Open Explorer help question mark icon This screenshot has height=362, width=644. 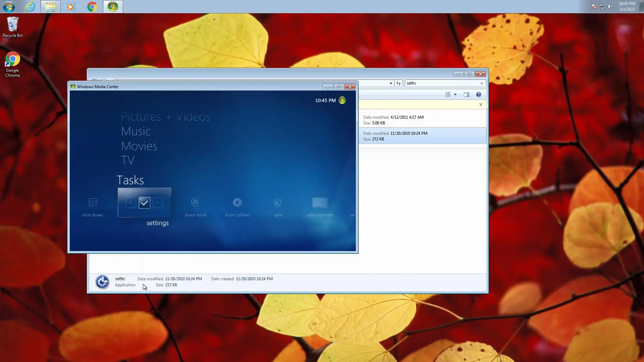click(x=479, y=95)
